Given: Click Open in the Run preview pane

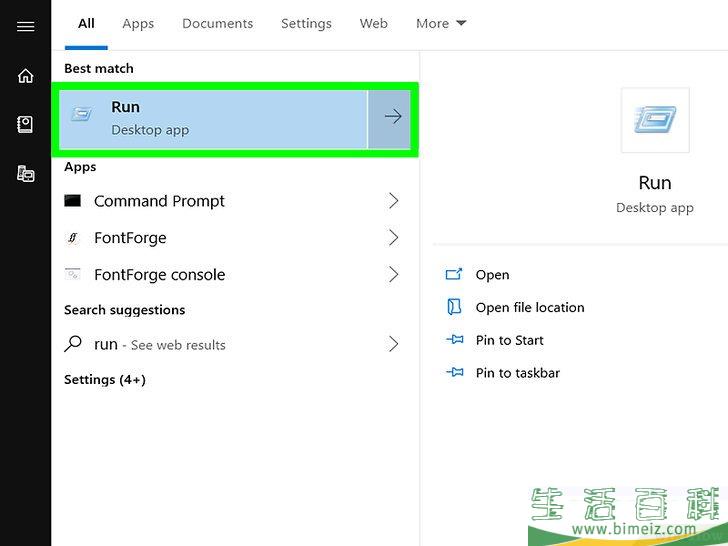Looking at the screenshot, I should tap(492, 275).
